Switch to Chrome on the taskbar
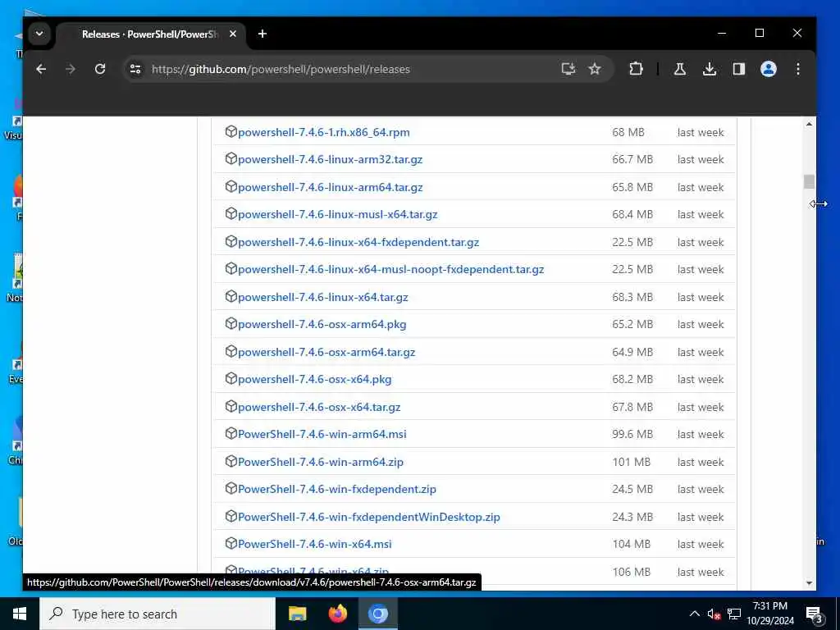Screen dimensions: 840x630 (x=377, y=614)
